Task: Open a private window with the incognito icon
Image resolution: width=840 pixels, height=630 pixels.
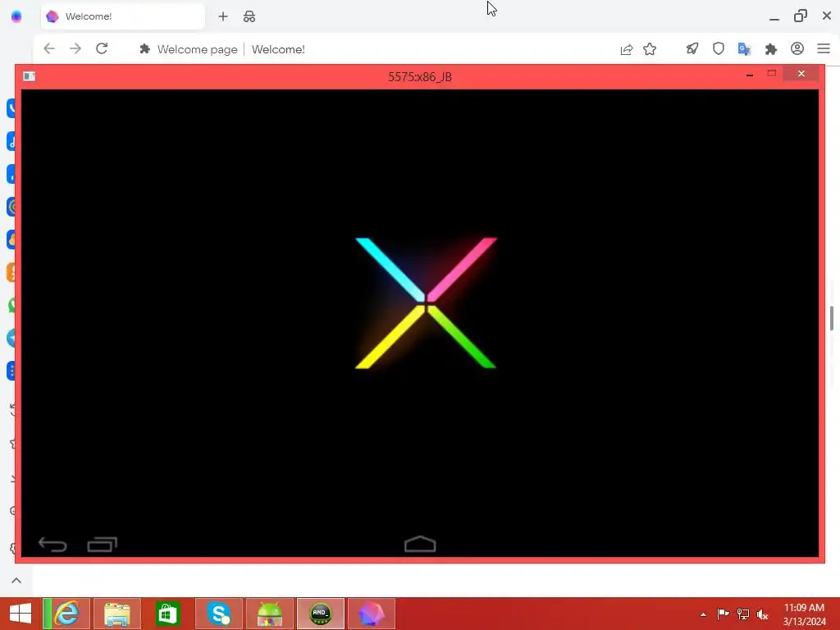Action: tap(249, 16)
